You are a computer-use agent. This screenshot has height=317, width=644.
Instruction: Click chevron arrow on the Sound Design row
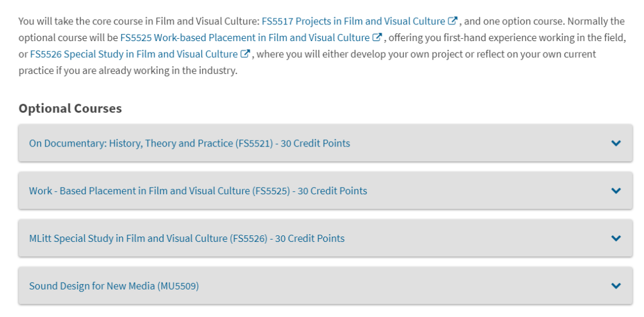(x=616, y=286)
